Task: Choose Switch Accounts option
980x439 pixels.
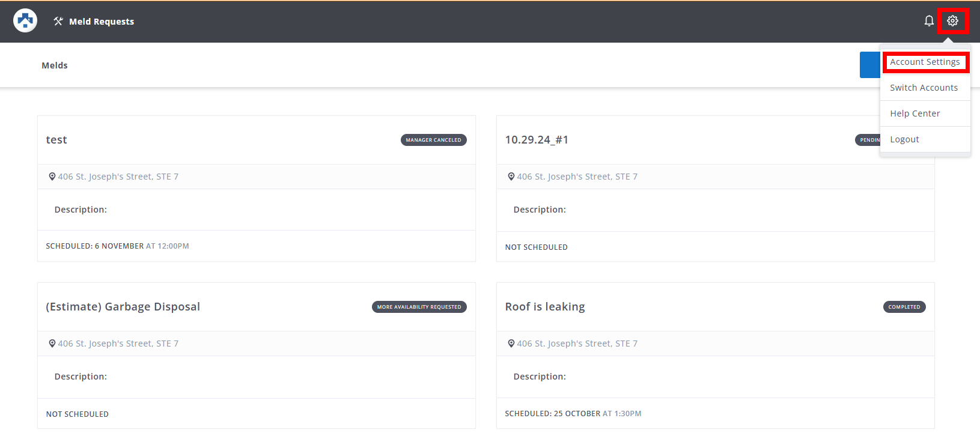Action: (924, 88)
